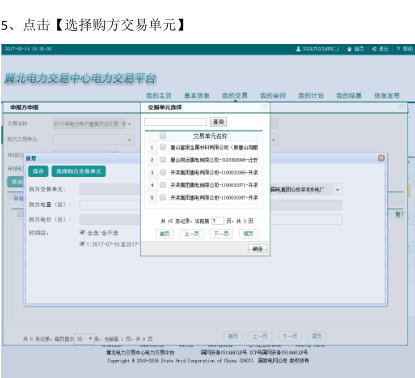Check the select-all checkbox beside 交易单元名称
This screenshot has height=378, width=415.
[163, 135]
